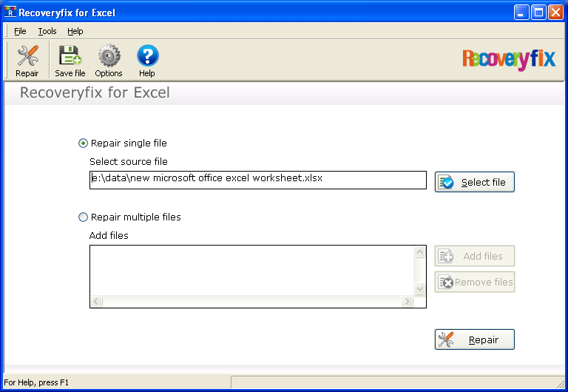Open the Tools menu

[x=47, y=31]
